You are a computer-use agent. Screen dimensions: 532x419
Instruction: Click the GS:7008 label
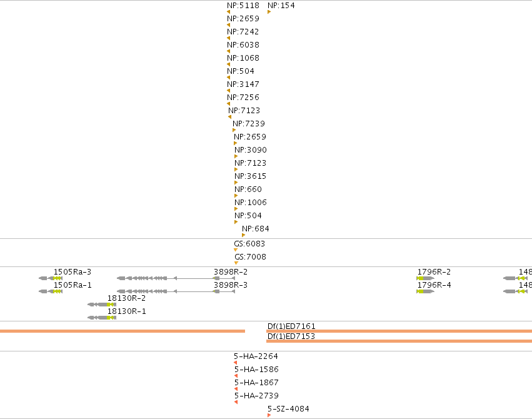pyautogui.click(x=251, y=257)
